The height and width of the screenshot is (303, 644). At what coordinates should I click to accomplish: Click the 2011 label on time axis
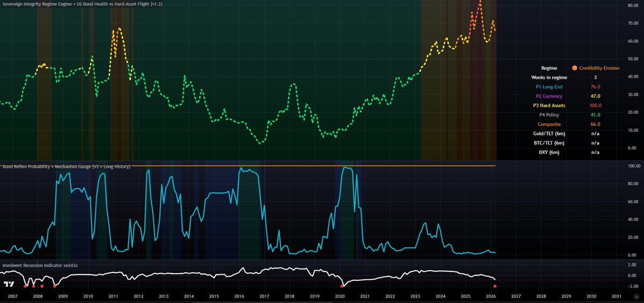(x=113, y=295)
